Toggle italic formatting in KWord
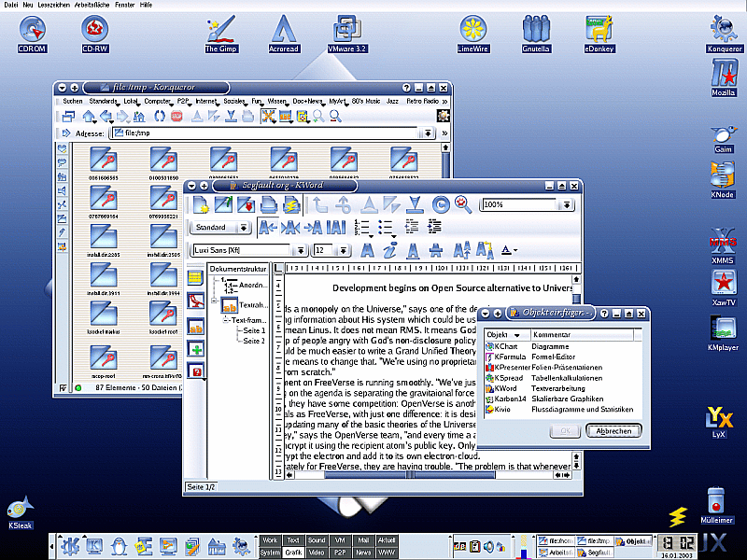Image resolution: width=747 pixels, height=560 pixels. click(x=390, y=250)
